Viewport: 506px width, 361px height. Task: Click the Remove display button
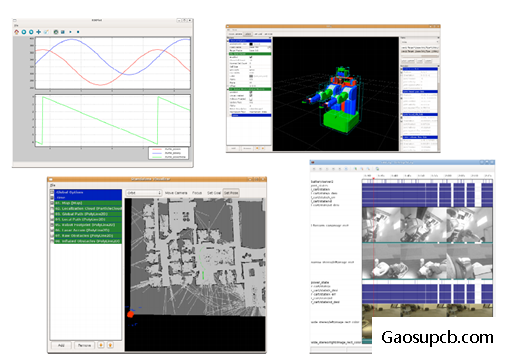coord(84,345)
